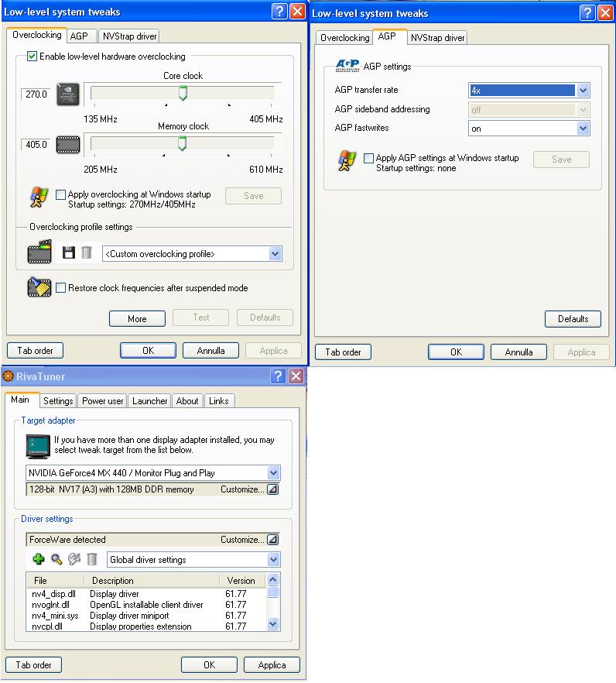The image size is (616, 683).
Task: Click driver file list scroll up arrow
Action: (x=273, y=579)
